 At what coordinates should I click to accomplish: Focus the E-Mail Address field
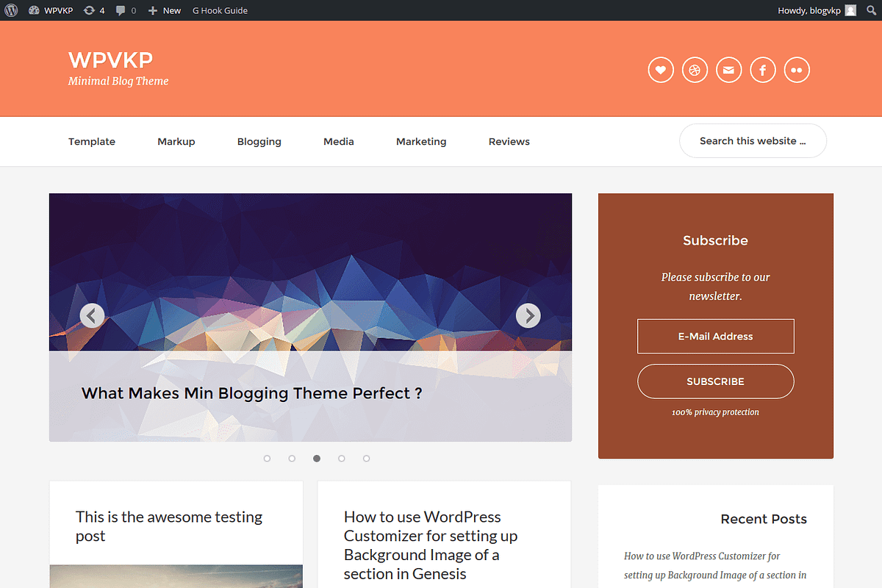pyautogui.click(x=716, y=337)
